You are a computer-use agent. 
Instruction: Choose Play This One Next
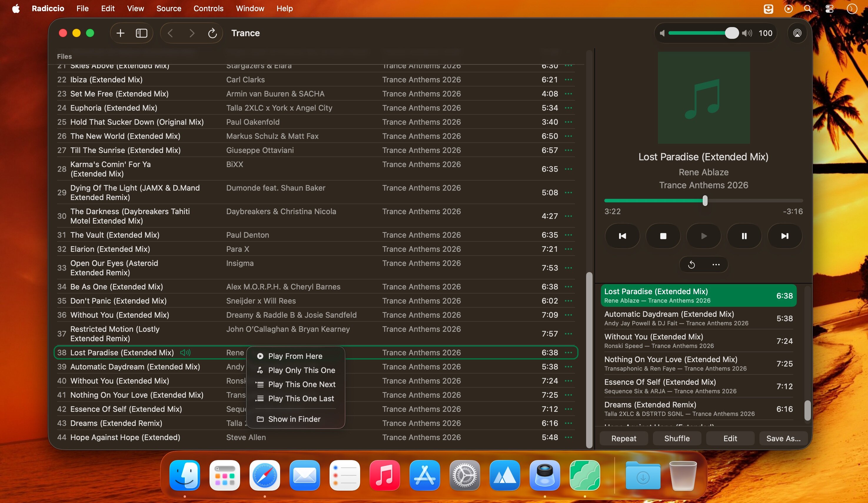295,384
